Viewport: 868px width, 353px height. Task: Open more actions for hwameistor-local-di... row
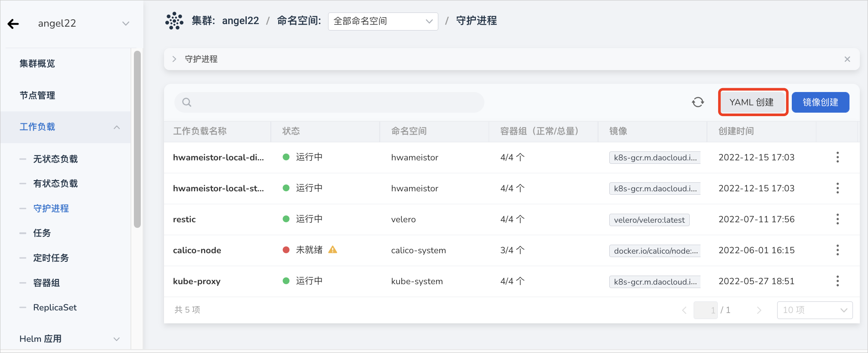point(837,157)
